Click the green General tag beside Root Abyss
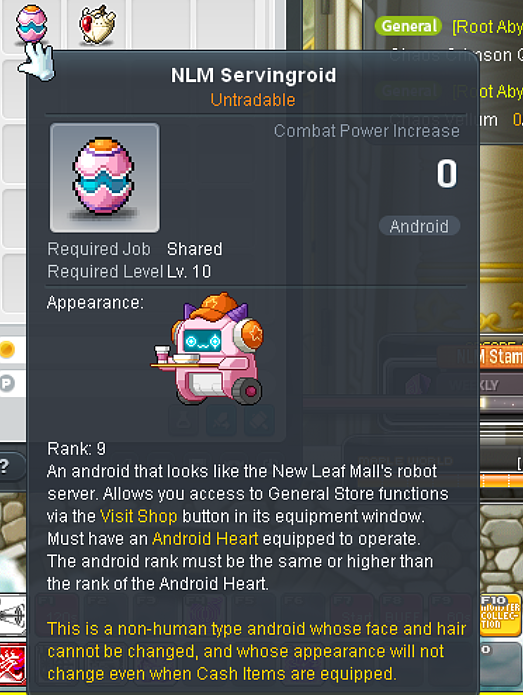 [409, 26]
